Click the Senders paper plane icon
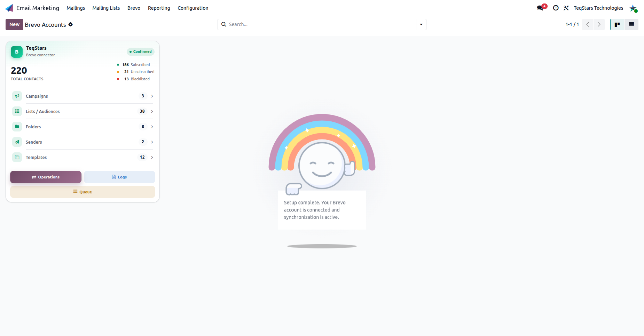Image resolution: width=644 pixels, height=336 pixels. (17, 142)
